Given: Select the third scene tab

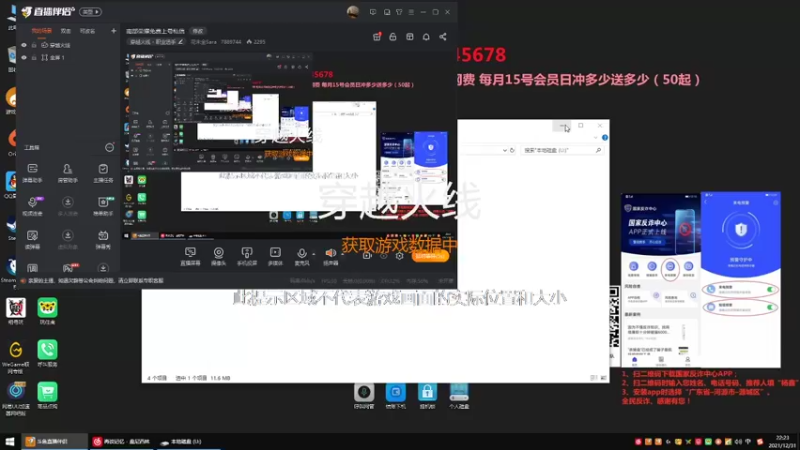Looking at the screenshot, I should [87, 31].
